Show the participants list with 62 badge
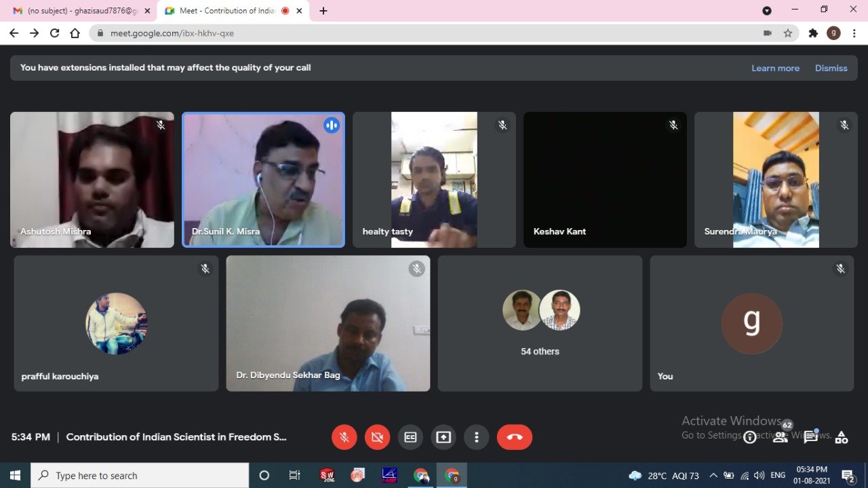This screenshot has height=488, width=868. (780, 438)
